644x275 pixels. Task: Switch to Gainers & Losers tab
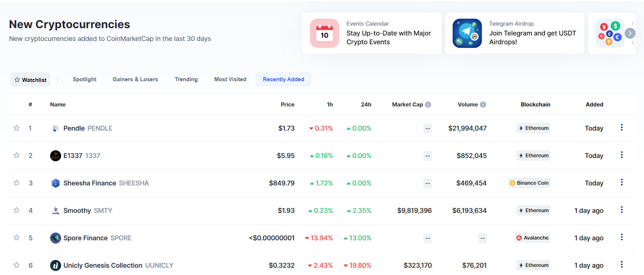pos(135,79)
